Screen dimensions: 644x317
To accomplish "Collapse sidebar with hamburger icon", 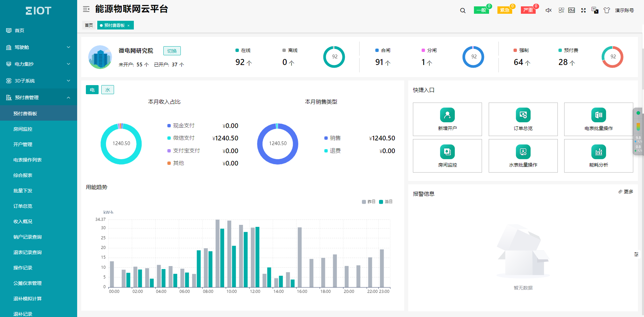I will coord(86,9).
